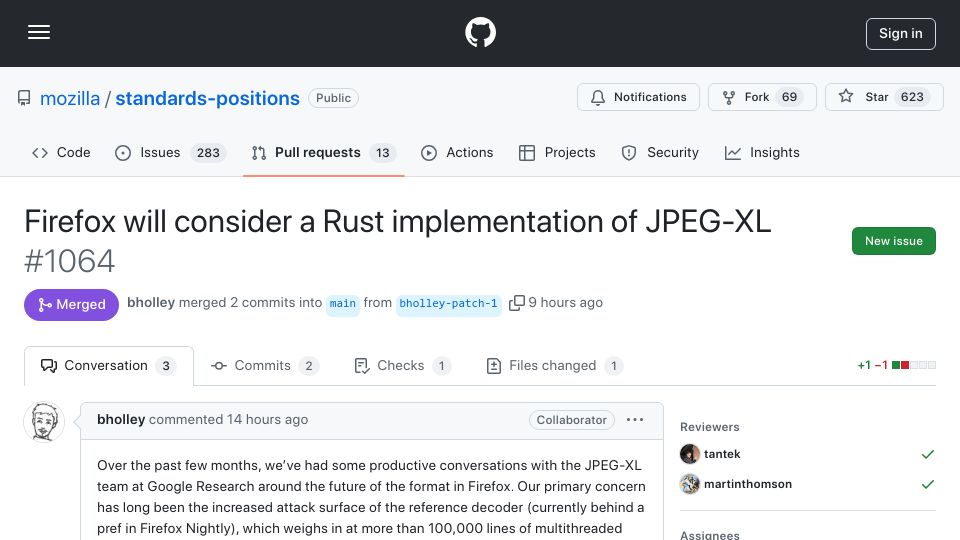Click the Sign in button

(x=901, y=34)
